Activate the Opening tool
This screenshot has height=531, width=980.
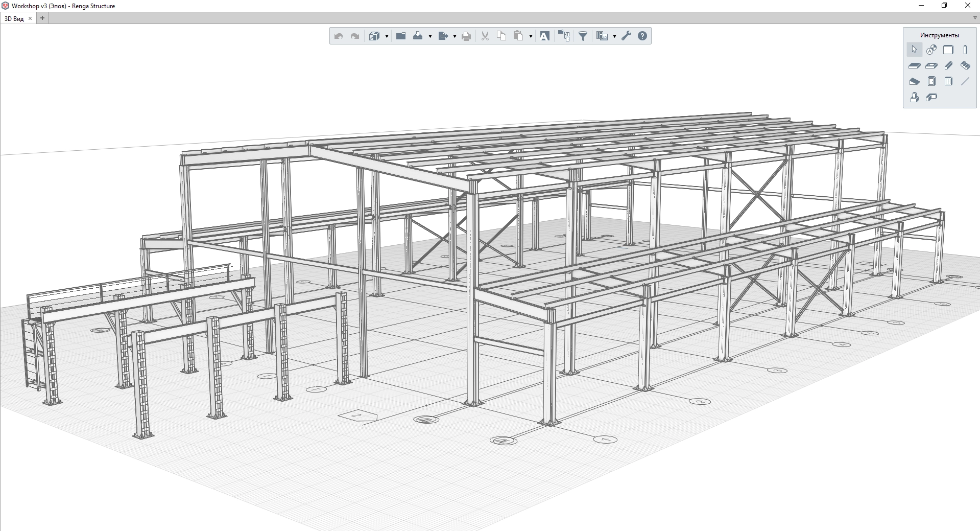(x=931, y=65)
